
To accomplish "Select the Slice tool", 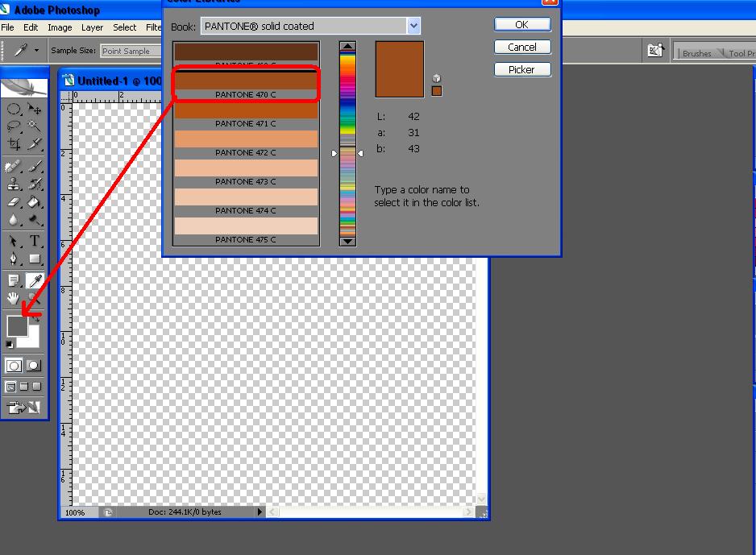I will (34, 144).
